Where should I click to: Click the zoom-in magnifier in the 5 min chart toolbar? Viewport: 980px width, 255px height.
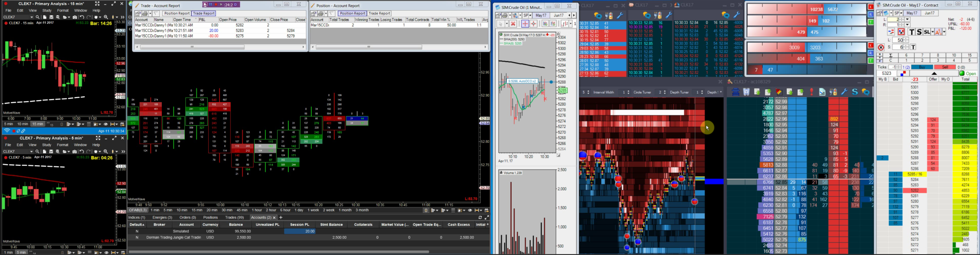tap(106, 151)
